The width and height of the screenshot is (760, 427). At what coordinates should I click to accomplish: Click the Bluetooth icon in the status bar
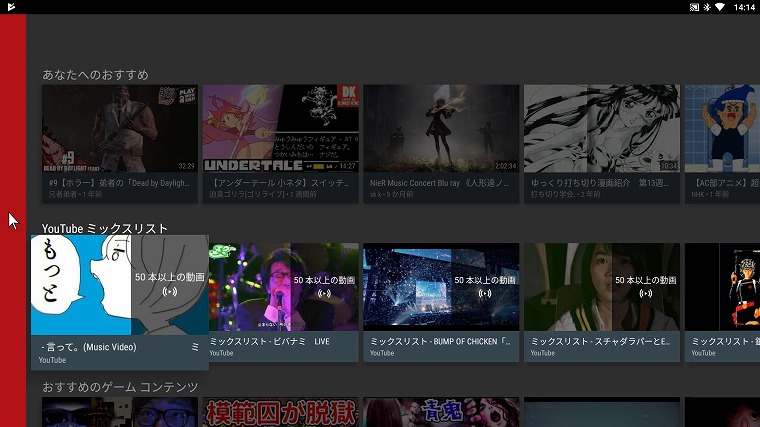707,7
